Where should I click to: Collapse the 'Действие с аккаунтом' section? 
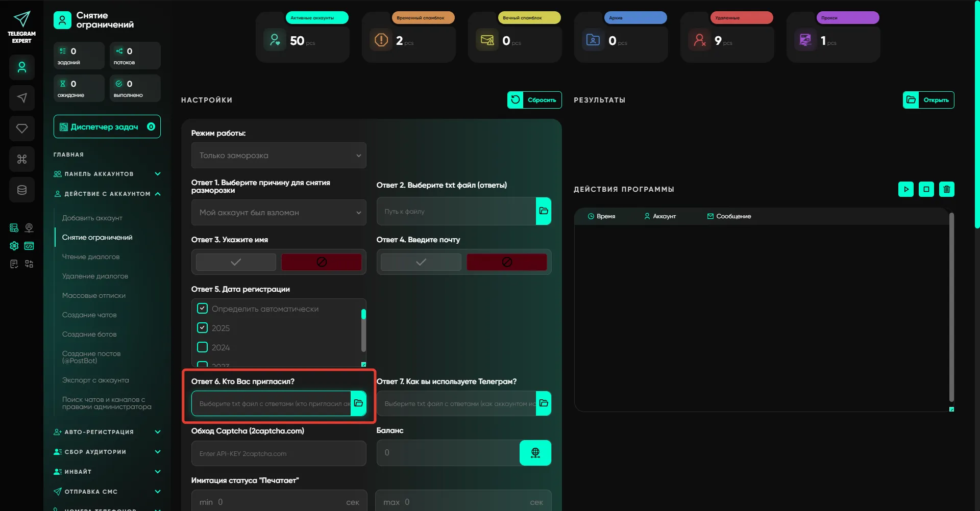tap(107, 194)
